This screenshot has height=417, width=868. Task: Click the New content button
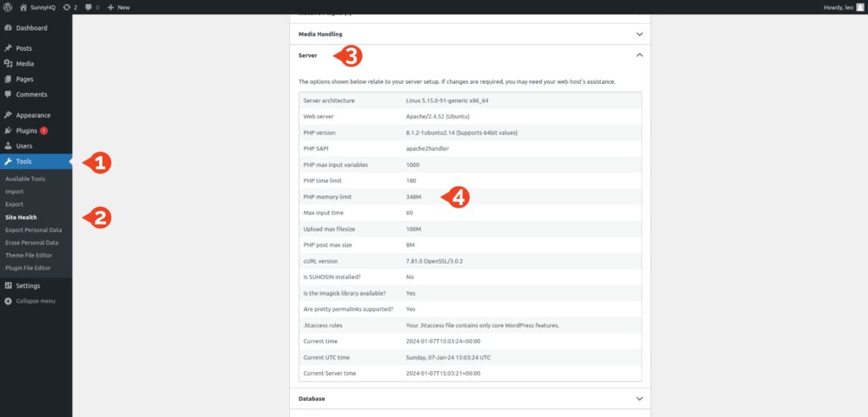tap(119, 7)
